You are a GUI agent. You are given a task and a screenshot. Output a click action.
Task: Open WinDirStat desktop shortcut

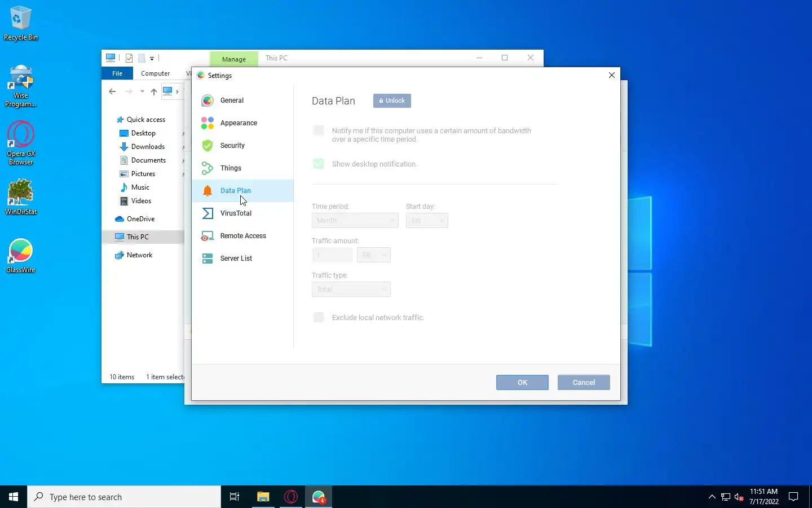pos(21,198)
